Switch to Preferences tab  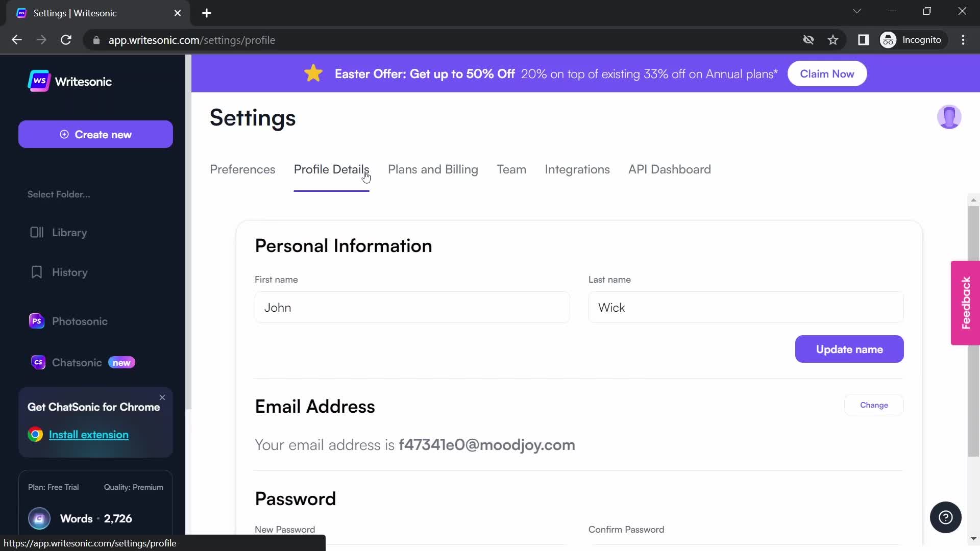tap(242, 169)
